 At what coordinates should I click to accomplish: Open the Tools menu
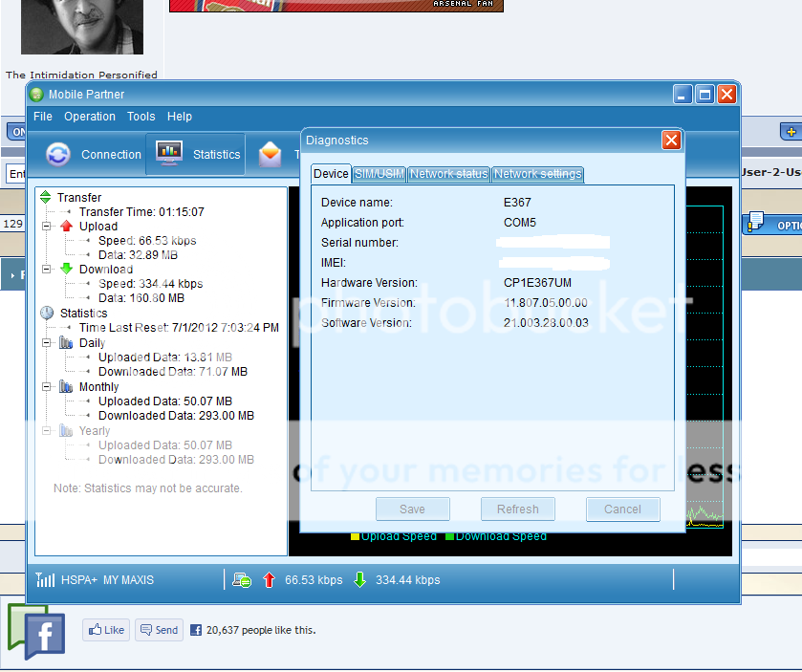(x=141, y=117)
